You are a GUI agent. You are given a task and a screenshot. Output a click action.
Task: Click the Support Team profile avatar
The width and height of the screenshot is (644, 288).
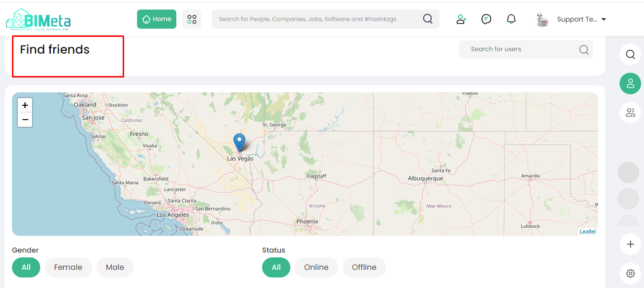click(x=542, y=20)
